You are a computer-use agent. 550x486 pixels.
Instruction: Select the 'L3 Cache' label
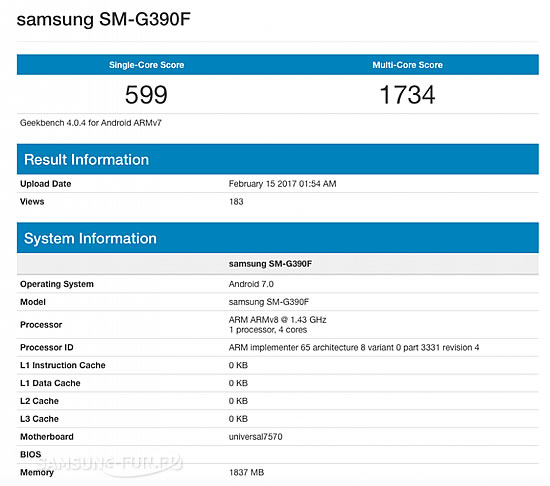39,419
